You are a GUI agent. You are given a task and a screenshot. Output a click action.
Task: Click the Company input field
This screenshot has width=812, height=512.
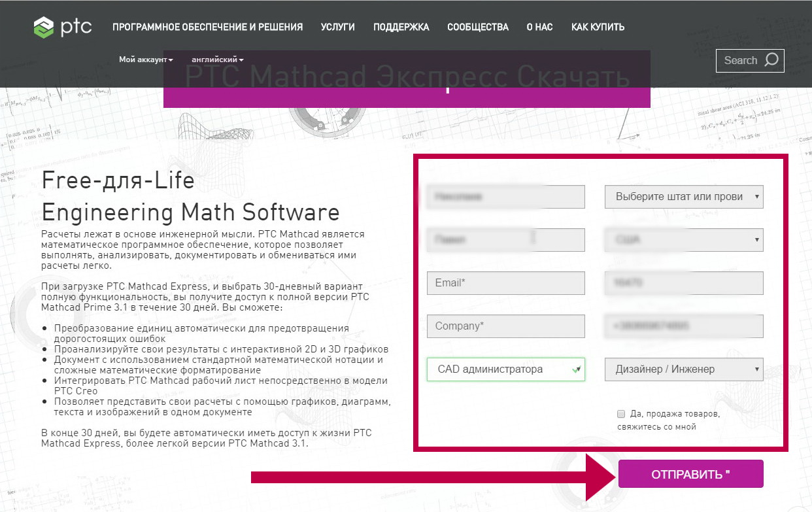pos(505,326)
